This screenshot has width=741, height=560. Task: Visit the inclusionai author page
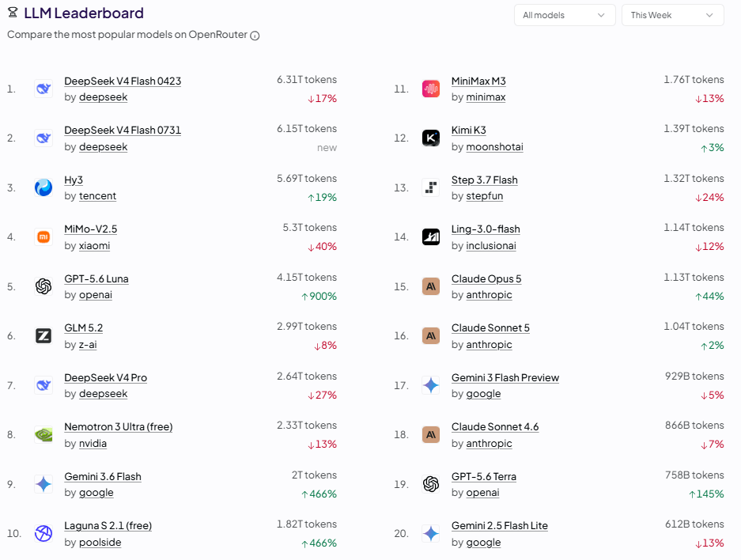490,245
